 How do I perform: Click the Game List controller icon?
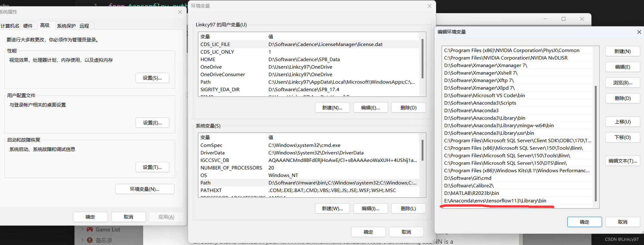click(x=90, y=230)
